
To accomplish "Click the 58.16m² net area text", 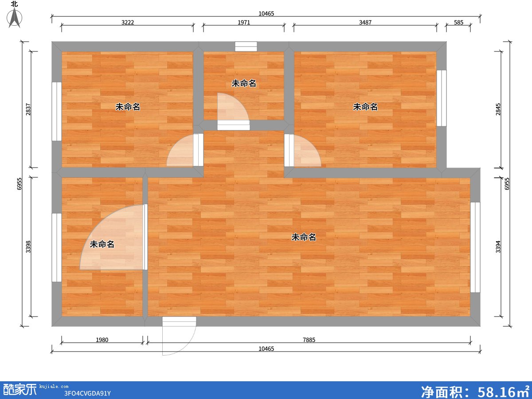I will 475,391.
